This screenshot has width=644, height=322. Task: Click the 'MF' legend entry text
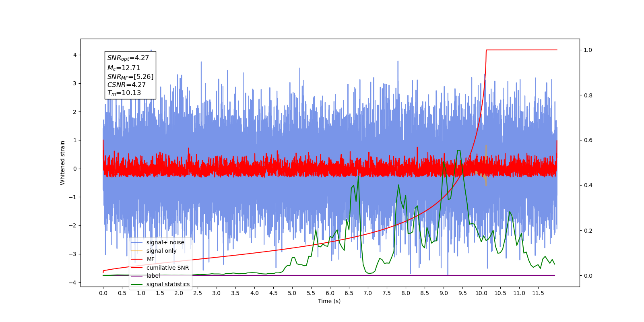(x=151, y=259)
